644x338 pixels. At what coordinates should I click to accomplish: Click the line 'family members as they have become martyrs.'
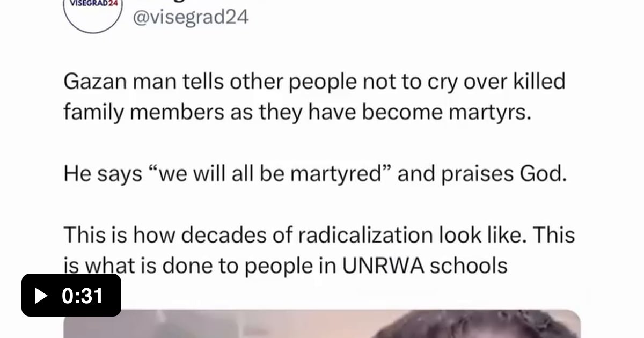297,112
